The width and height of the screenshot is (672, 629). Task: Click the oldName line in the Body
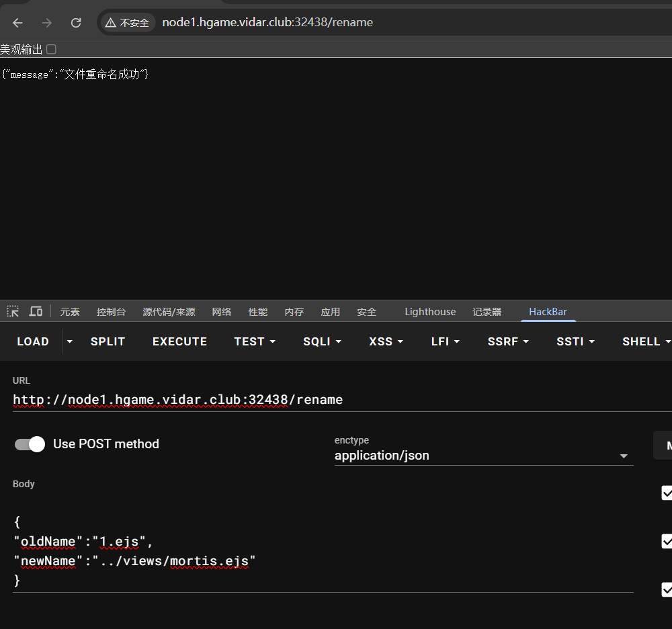(83, 542)
